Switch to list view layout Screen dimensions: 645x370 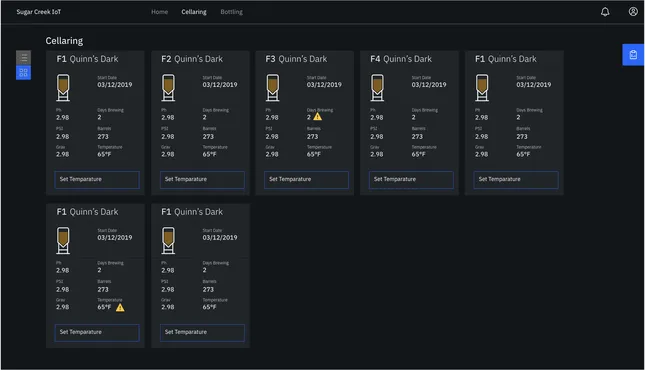(23, 58)
